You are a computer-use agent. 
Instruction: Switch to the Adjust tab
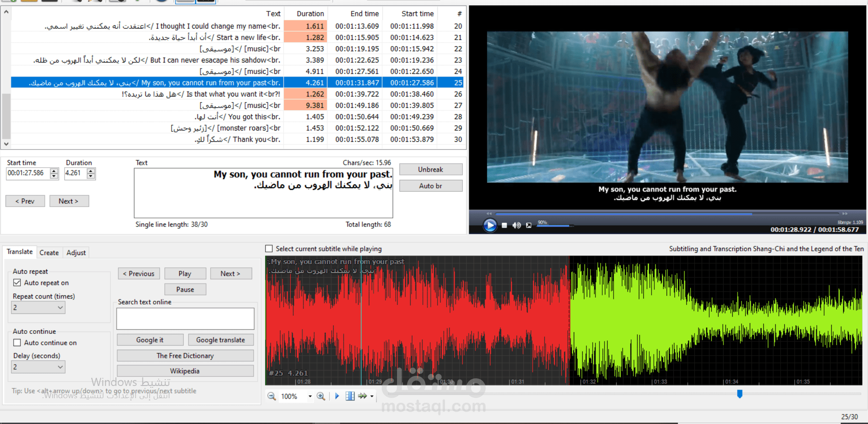tap(76, 253)
